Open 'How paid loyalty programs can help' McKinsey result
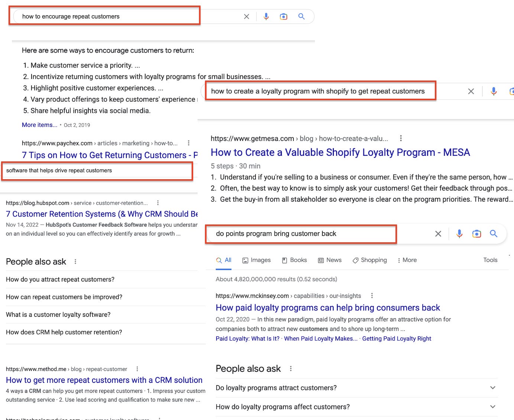 pyautogui.click(x=328, y=308)
